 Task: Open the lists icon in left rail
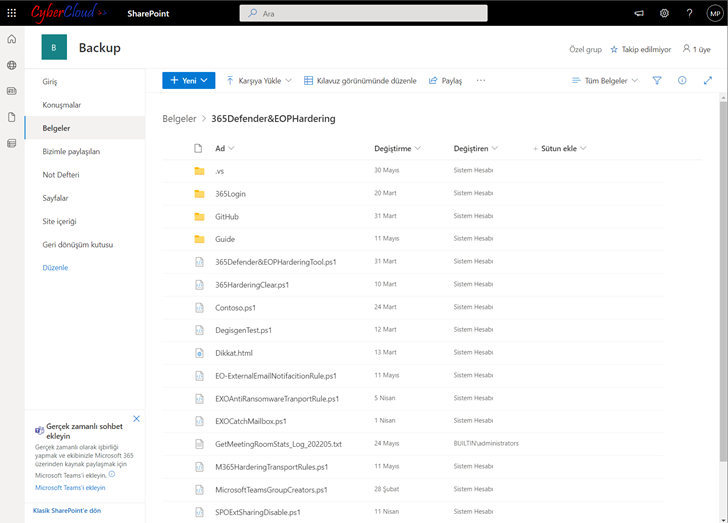[12, 143]
